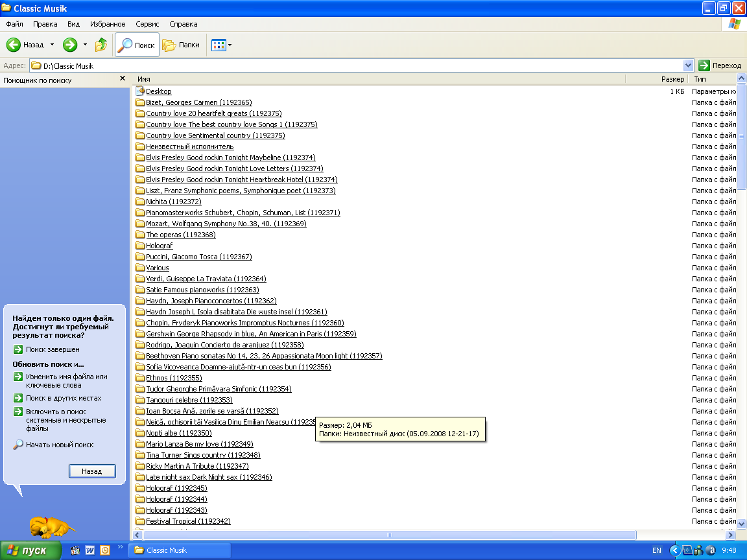This screenshot has height=560, width=747.
Task: Click the Classic Musik taskbar button
Action: (180, 550)
